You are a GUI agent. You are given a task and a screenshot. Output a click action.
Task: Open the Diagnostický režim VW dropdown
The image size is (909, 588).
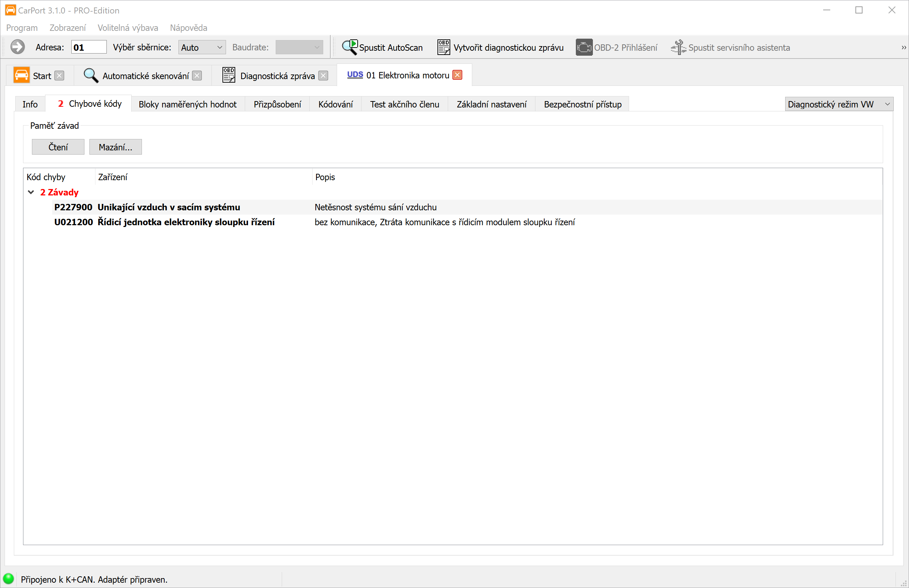839,104
